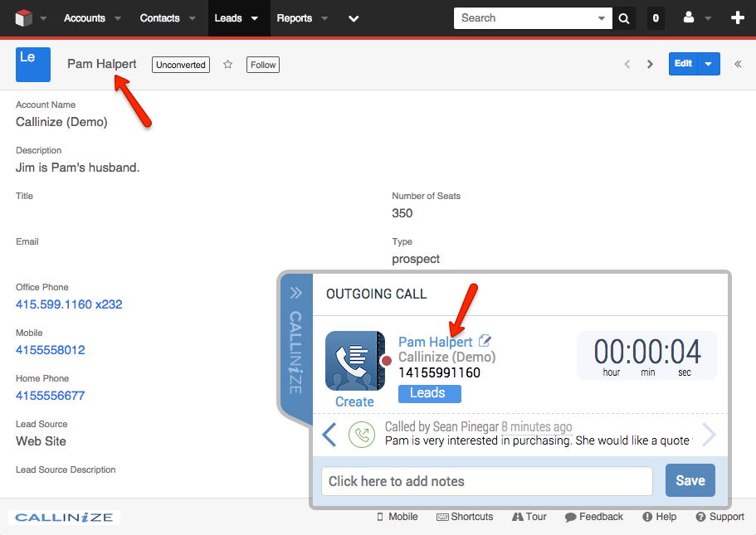Select the Leads module tab
This screenshot has width=756, height=535.
click(x=228, y=18)
